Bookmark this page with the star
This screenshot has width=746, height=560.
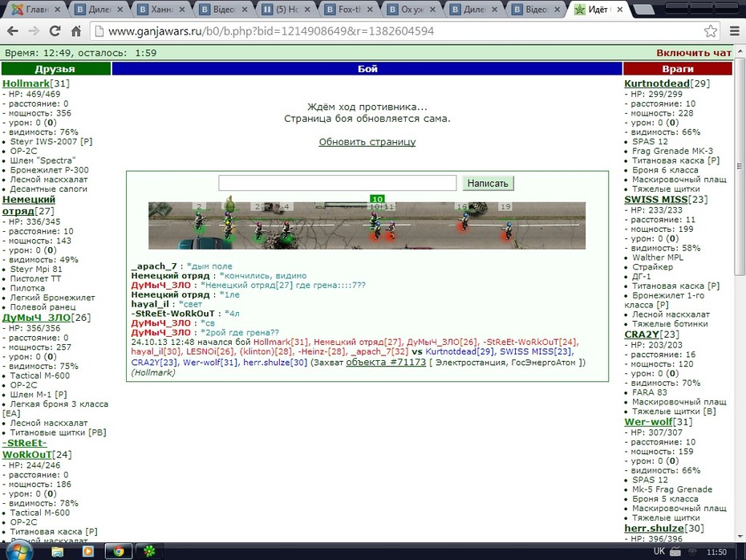click(711, 31)
